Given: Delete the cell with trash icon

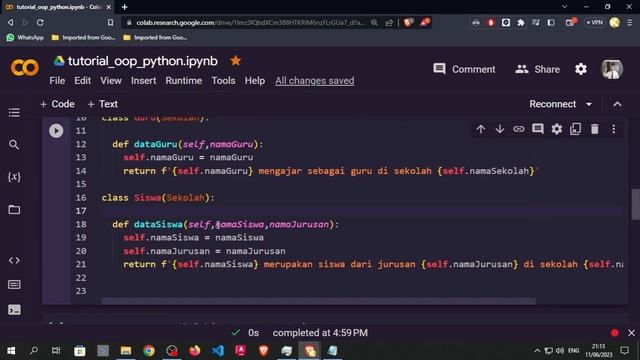Looking at the screenshot, I should [595, 129].
